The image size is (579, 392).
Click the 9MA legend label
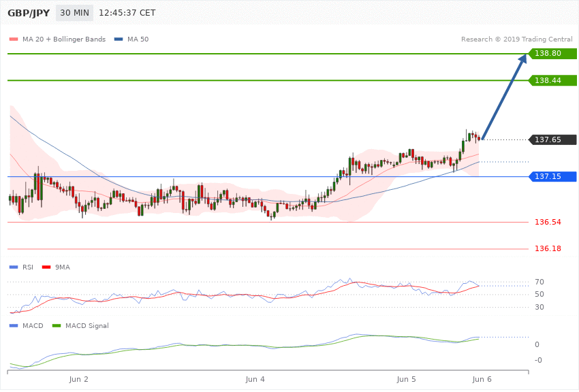(x=63, y=267)
